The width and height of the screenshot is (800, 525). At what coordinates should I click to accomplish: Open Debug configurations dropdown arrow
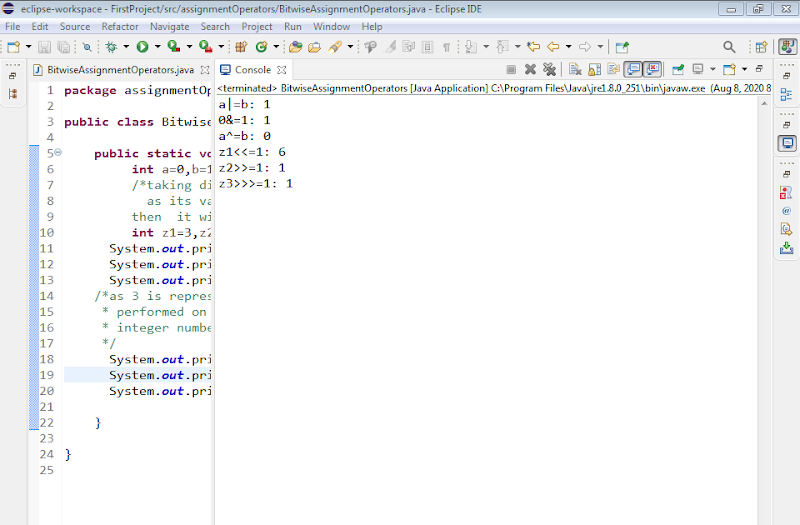(x=126, y=47)
